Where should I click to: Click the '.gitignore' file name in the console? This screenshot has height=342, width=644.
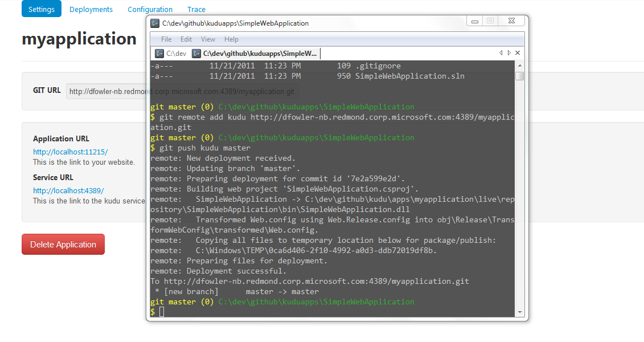point(378,66)
